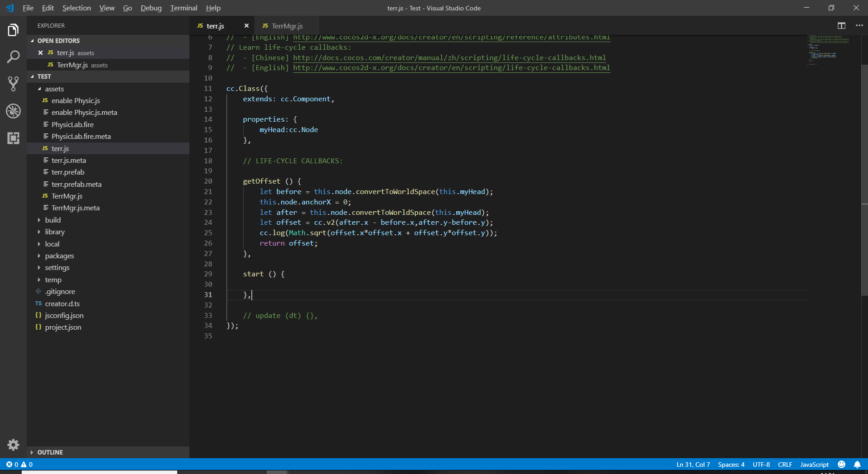Open the Debug view icon
Screen dimensions: 868x474
[x=13, y=111]
